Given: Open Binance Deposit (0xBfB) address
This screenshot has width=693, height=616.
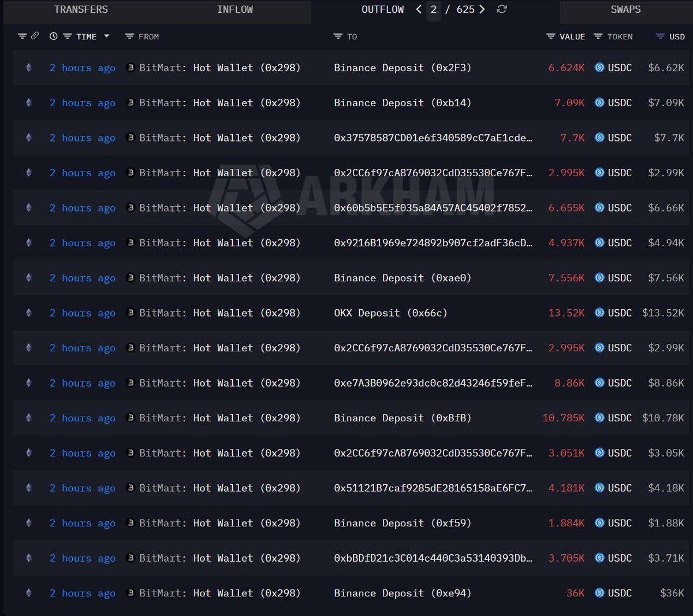Looking at the screenshot, I should [x=403, y=418].
